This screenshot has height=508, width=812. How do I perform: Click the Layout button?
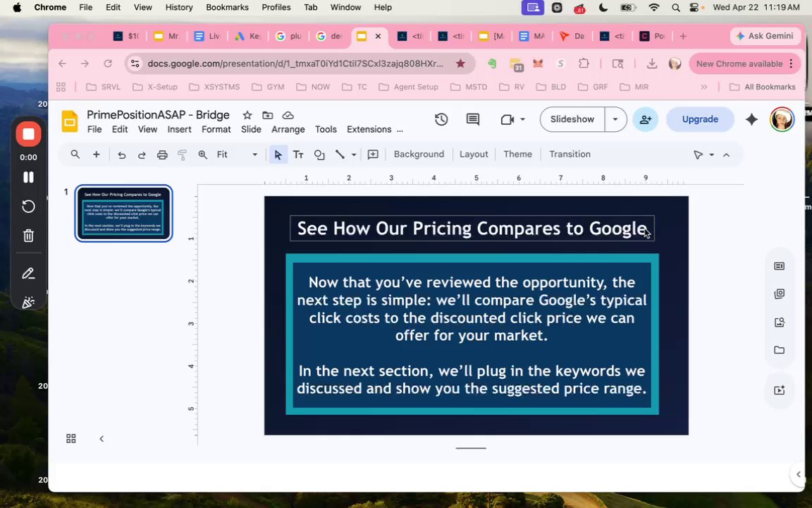[474, 154]
